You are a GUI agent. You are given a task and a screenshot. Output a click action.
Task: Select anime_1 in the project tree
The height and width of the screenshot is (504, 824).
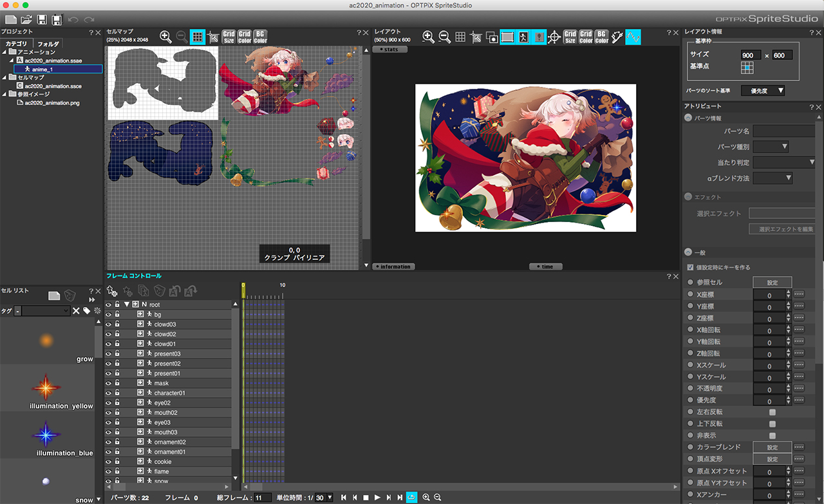pyautogui.click(x=42, y=69)
